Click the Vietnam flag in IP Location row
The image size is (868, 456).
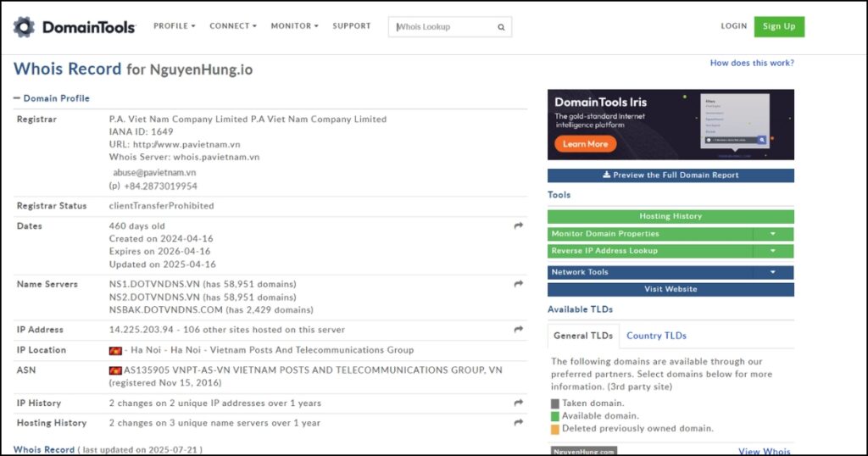coord(115,350)
